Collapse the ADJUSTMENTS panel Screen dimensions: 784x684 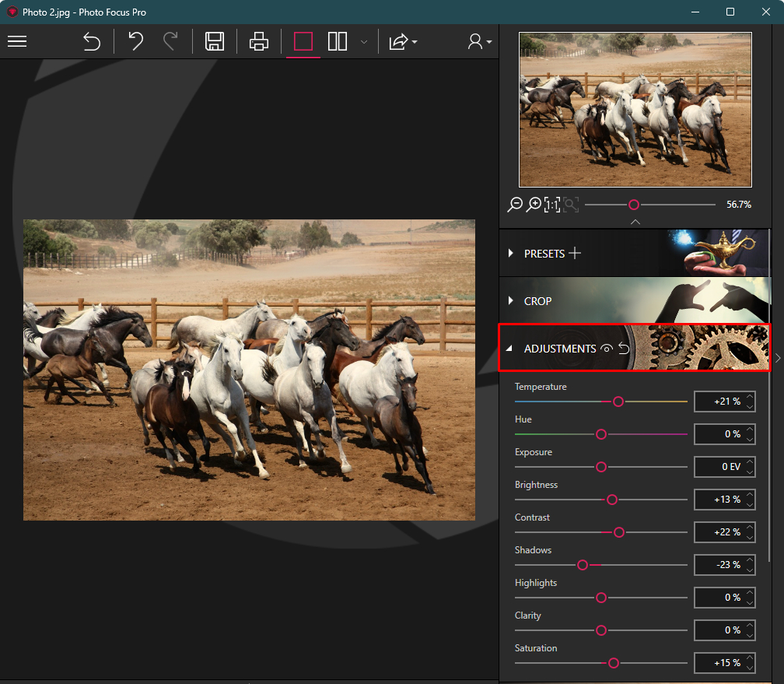click(509, 349)
